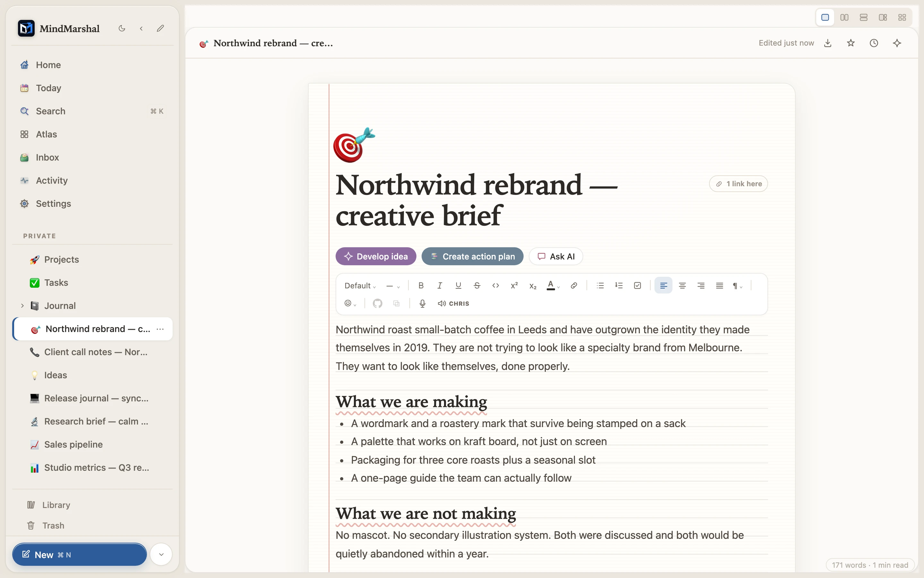Viewport: 924px width, 578px height.
Task: Open the text color picker
Action: coord(553,285)
